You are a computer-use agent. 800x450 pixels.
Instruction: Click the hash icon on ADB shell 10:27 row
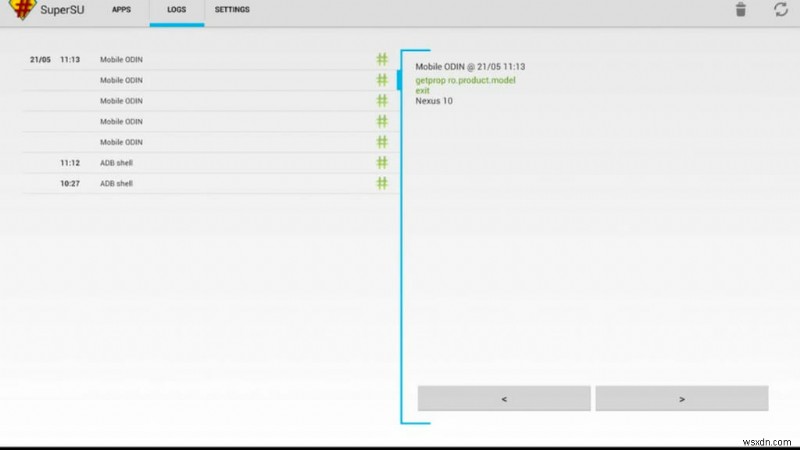pyautogui.click(x=382, y=183)
